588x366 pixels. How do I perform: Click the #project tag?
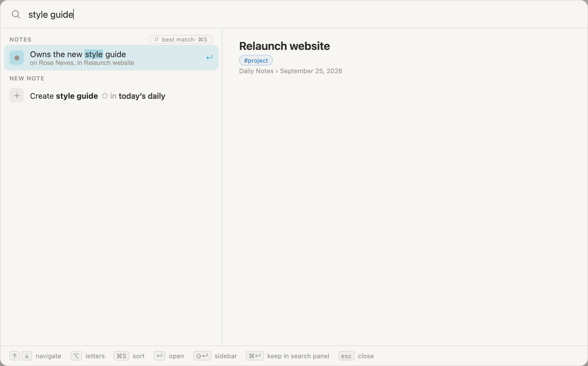point(256,60)
